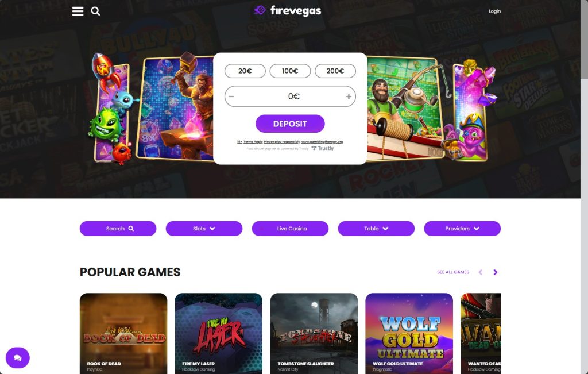Image resolution: width=588 pixels, height=374 pixels.
Task: Open the hamburger menu icon
Action: tap(78, 11)
